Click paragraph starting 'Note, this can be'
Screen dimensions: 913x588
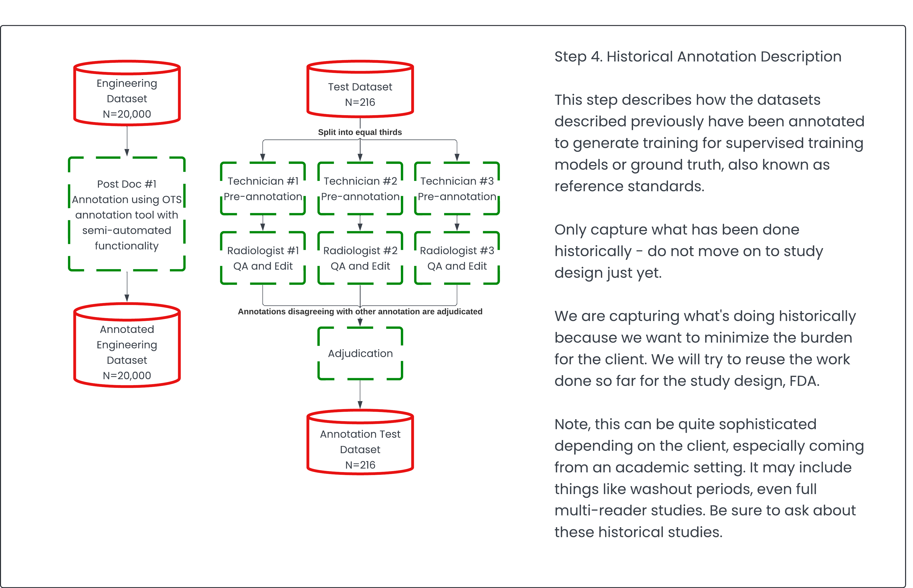tap(709, 478)
